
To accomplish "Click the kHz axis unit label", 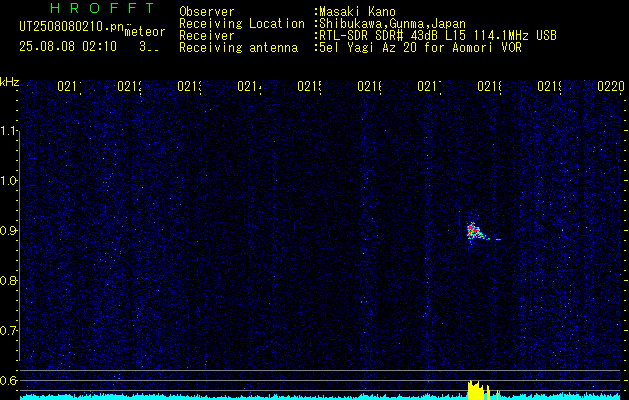I will pos(9,82).
